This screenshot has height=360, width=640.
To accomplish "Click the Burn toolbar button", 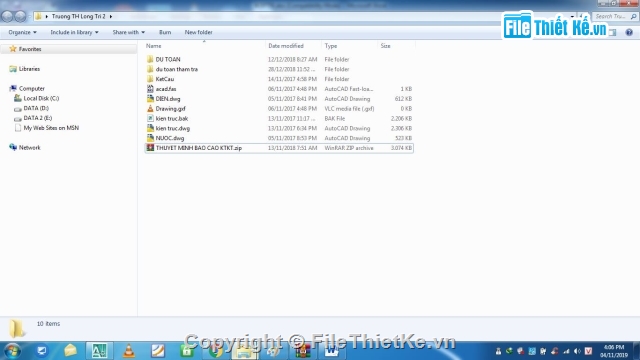I will click(x=165, y=32).
